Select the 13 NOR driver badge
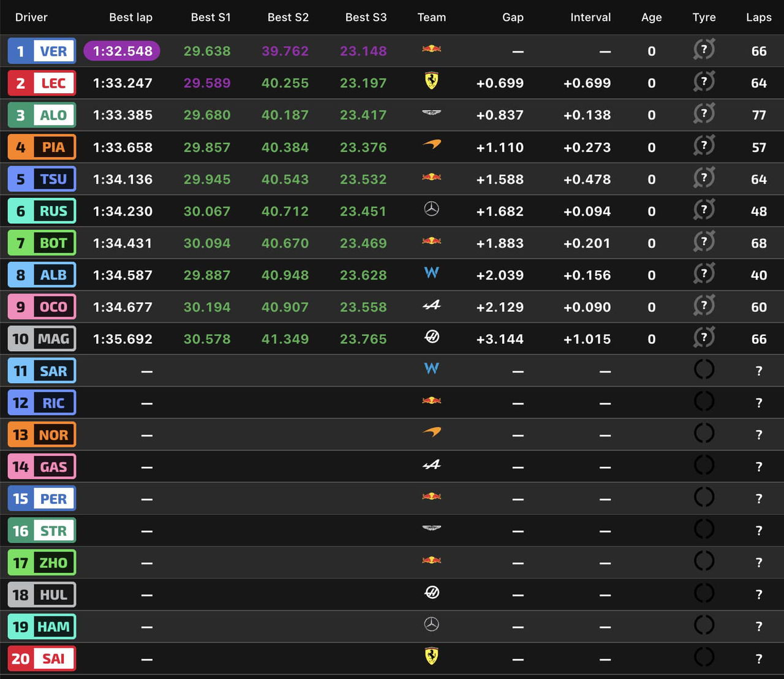 coord(42,434)
